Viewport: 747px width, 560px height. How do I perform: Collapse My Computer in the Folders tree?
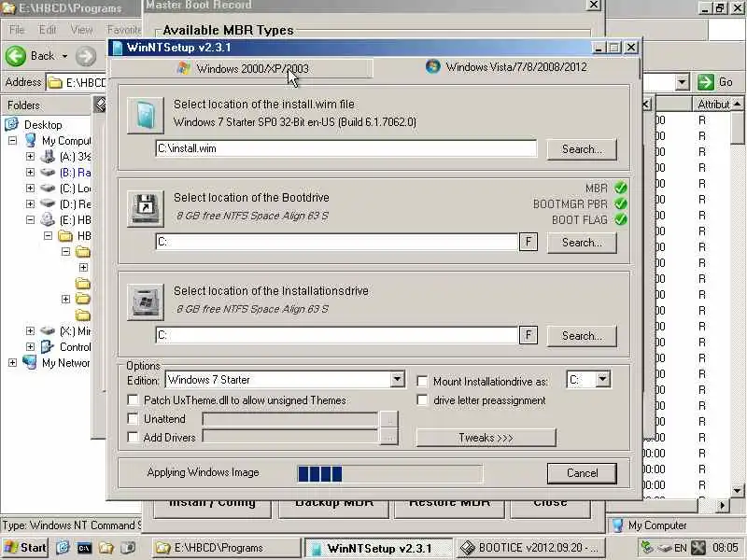(12, 141)
